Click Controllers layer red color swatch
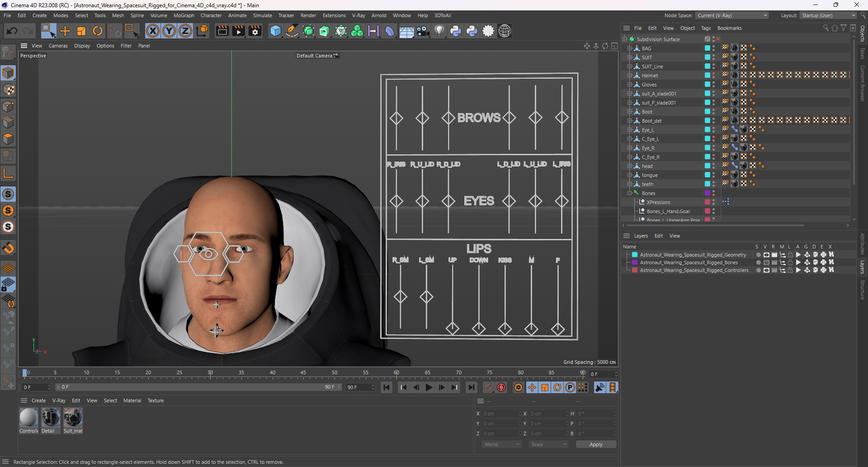Viewport: 868px width, 467px height. tap(635, 270)
